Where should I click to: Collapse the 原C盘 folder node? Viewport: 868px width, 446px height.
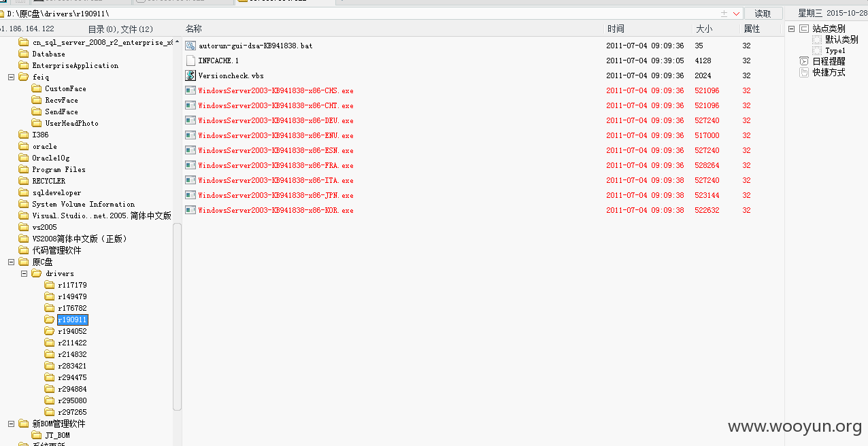click(11, 262)
